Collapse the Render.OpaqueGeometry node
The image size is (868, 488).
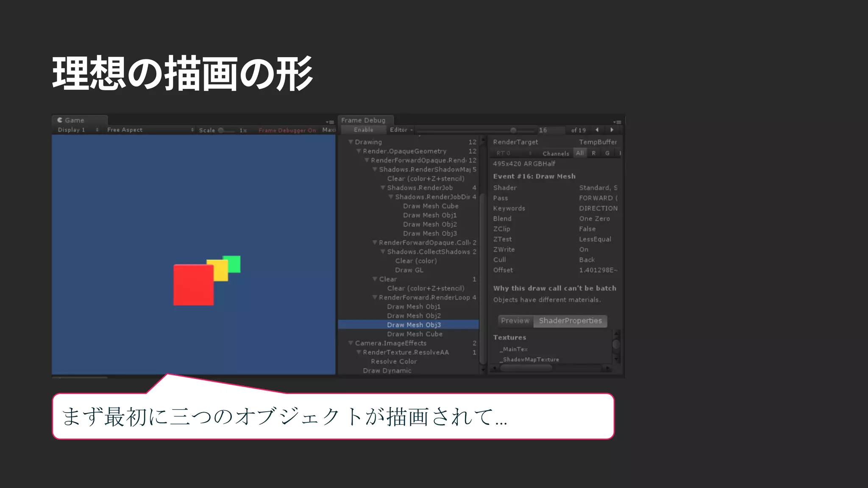(x=359, y=151)
